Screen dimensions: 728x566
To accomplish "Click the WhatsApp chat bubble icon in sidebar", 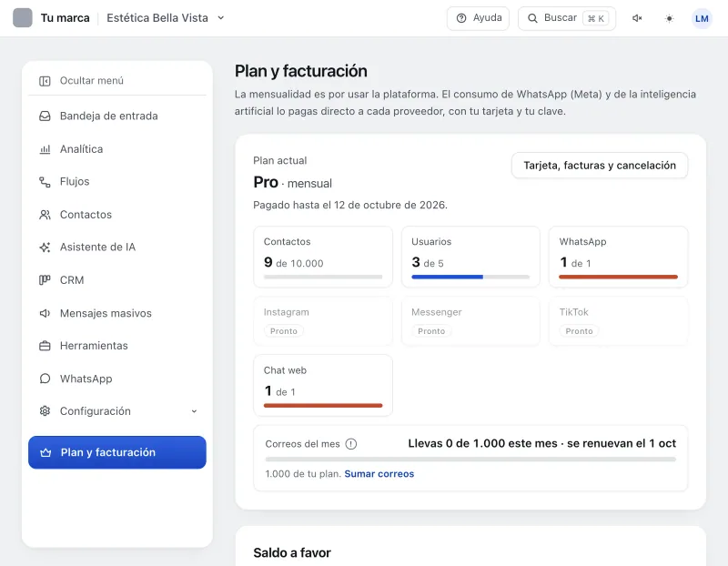I will pyautogui.click(x=45, y=379).
